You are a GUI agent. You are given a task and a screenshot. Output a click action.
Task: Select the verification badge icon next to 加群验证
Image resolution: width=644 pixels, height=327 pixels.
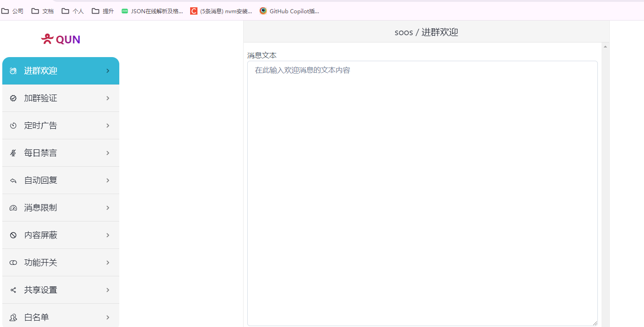tap(13, 98)
